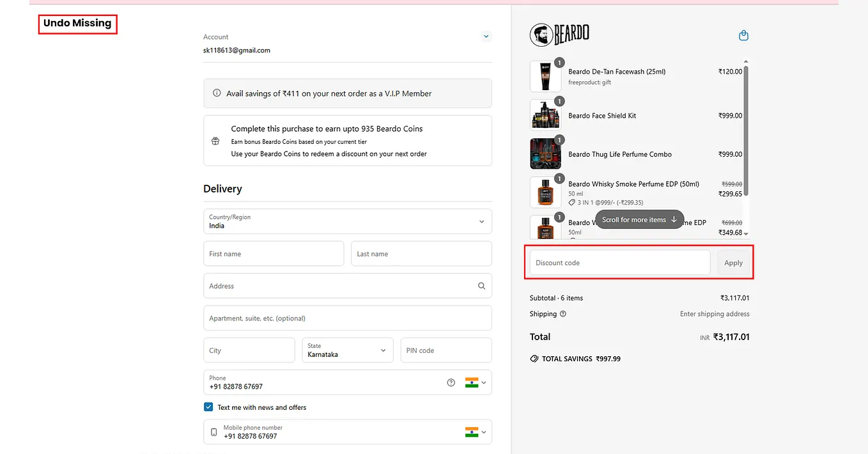The width and height of the screenshot is (868, 454).
Task: Click the Complete this purchase to earn 935 Beardo Coins text
Action: (x=327, y=129)
